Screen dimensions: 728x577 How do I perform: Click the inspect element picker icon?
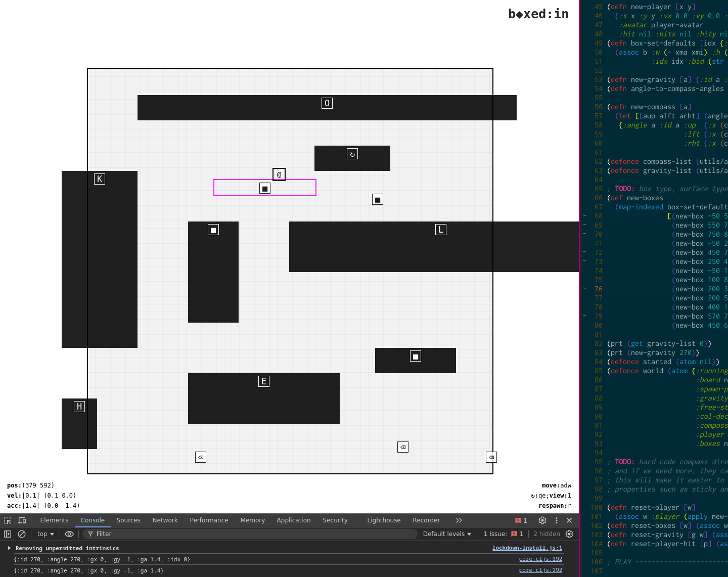[x=8, y=520]
